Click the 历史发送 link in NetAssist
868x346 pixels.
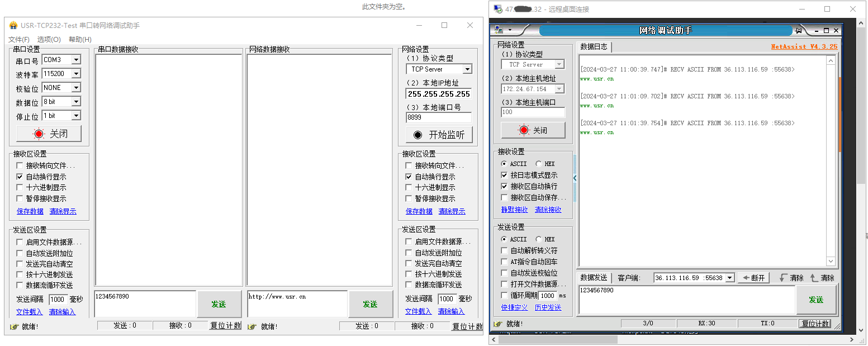548,307
